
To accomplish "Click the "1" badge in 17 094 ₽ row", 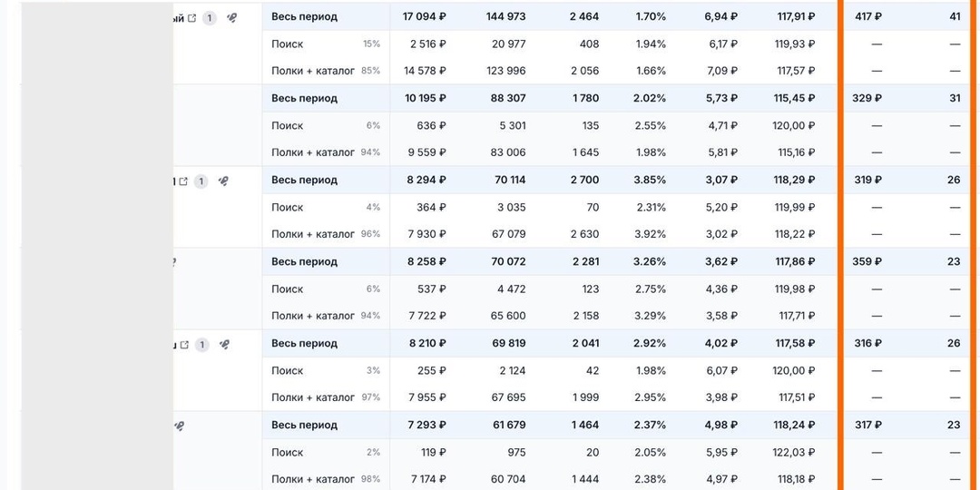I will click(210, 18).
